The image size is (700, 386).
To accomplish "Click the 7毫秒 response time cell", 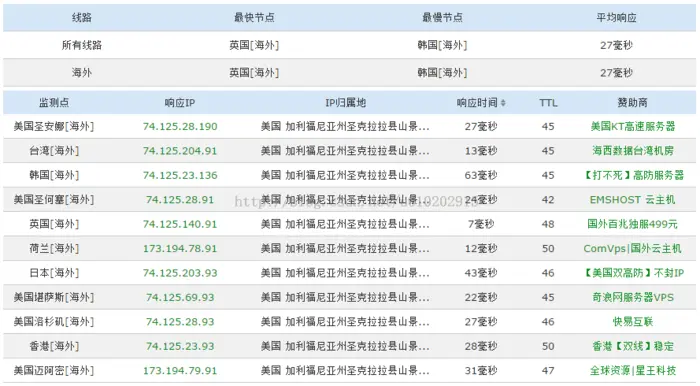I will click(481, 224).
